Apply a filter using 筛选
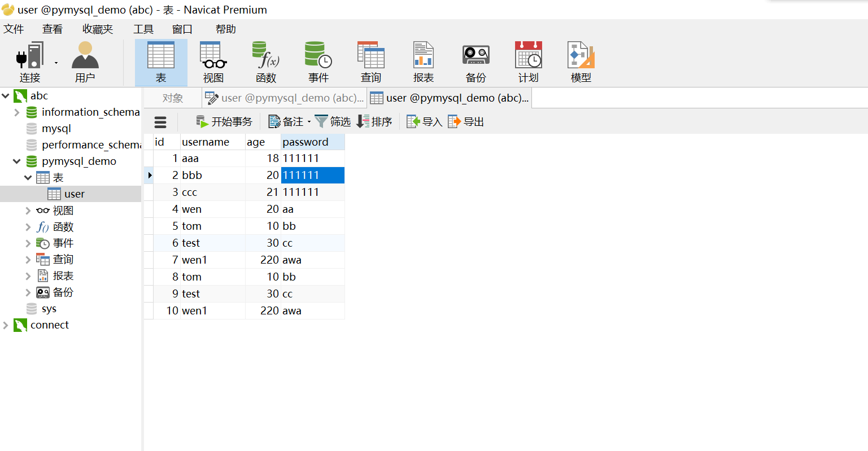This screenshot has height=451, width=868. coord(333,121)
